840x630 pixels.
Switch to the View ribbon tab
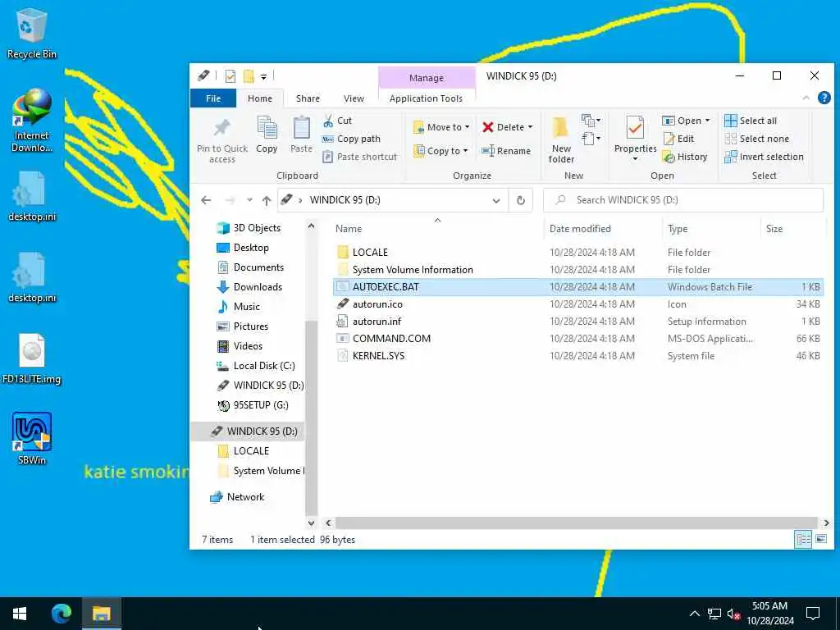coord(354,98)
